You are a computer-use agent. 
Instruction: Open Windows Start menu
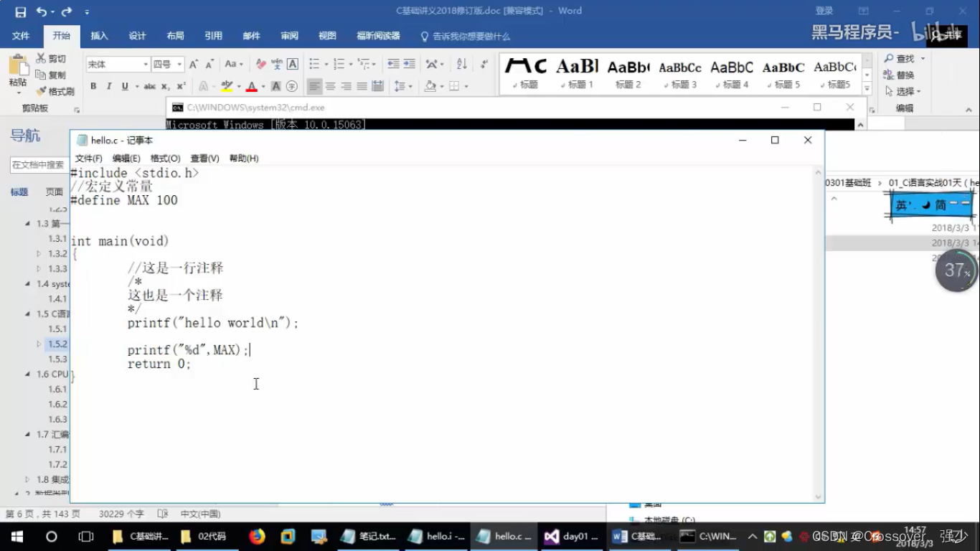pos(17,536)
